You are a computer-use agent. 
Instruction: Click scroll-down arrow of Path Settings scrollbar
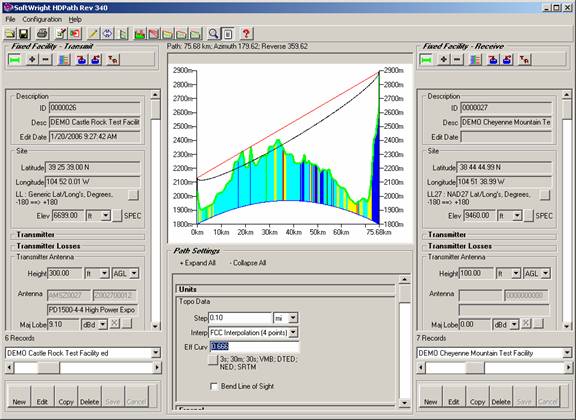[404, 403]
